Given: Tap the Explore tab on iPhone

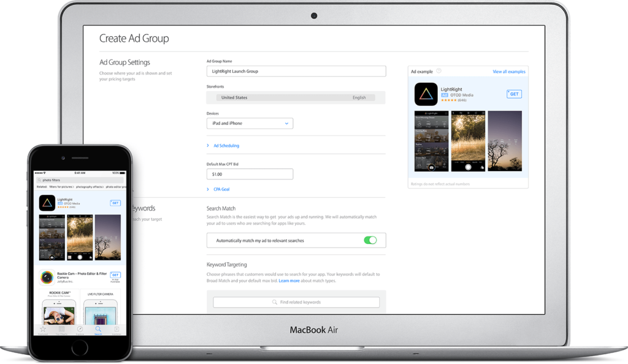Looking at the screenshot, I should pos(80,329).
